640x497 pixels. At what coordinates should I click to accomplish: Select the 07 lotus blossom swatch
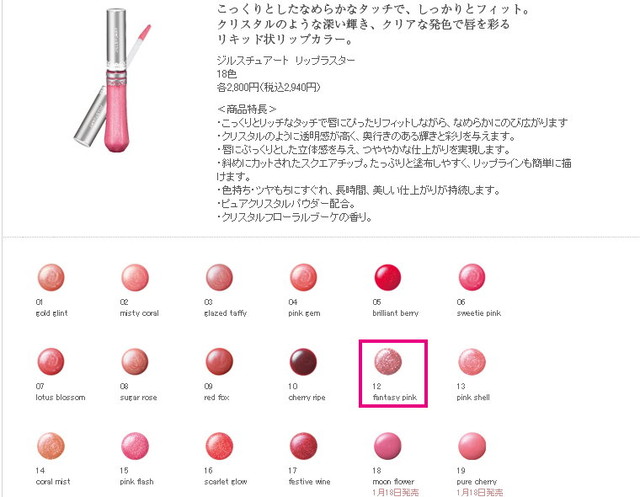pos(51,362)
